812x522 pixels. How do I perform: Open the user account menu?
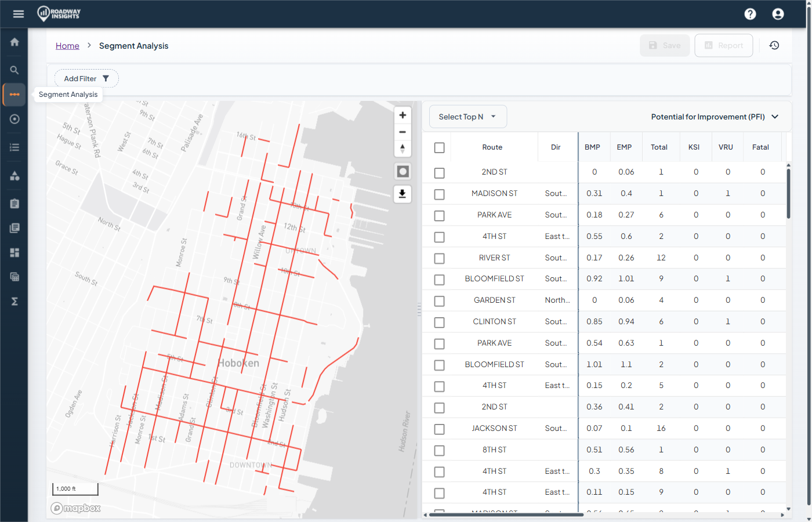click(x=778, y=13)
